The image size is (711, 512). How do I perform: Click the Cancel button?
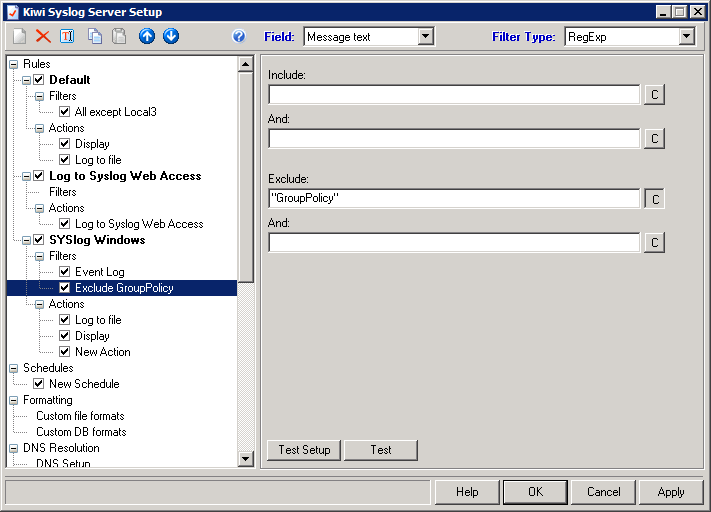(x=603, y=492)
